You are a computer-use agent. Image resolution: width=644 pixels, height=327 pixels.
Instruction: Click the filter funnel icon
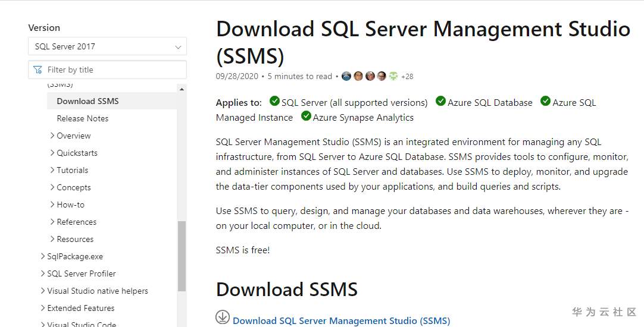[38, 70]
